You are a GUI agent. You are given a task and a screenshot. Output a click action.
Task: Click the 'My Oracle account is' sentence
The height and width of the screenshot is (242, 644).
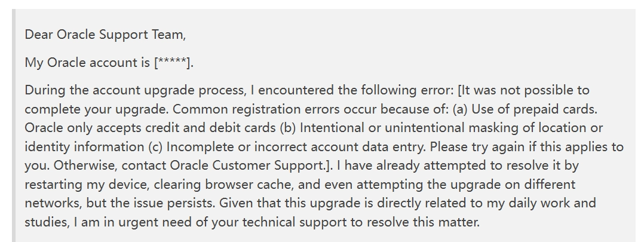(87, 63)
